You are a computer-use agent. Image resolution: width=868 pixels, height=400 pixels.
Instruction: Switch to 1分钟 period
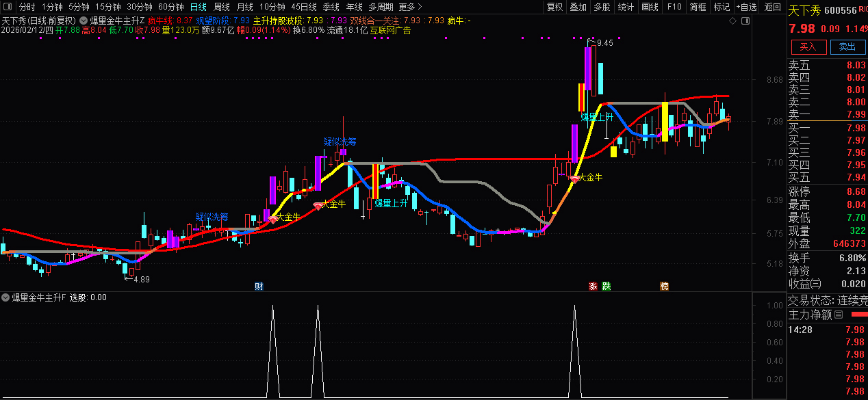pos(51,7)
